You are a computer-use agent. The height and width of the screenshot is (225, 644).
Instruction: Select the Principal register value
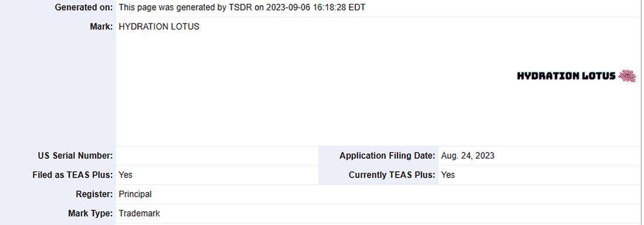point(135,195)
